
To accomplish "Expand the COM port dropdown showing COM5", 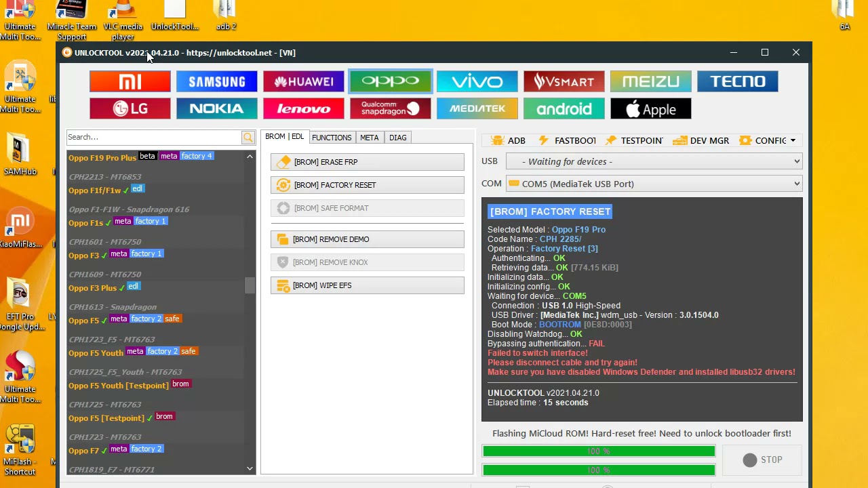I will (654, 184).
